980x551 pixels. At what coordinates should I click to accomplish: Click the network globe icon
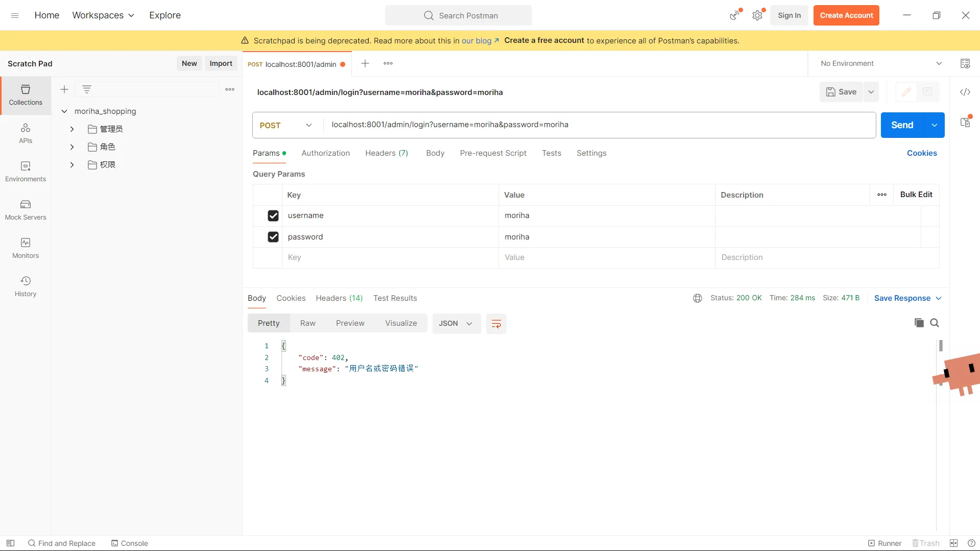[698, 298]
